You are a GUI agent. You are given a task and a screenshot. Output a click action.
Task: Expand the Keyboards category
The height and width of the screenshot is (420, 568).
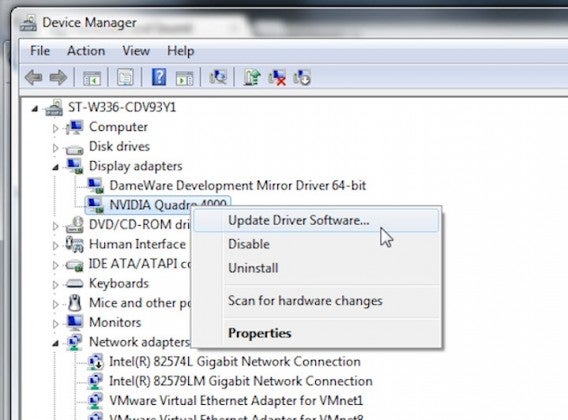[x=55, y=285]
